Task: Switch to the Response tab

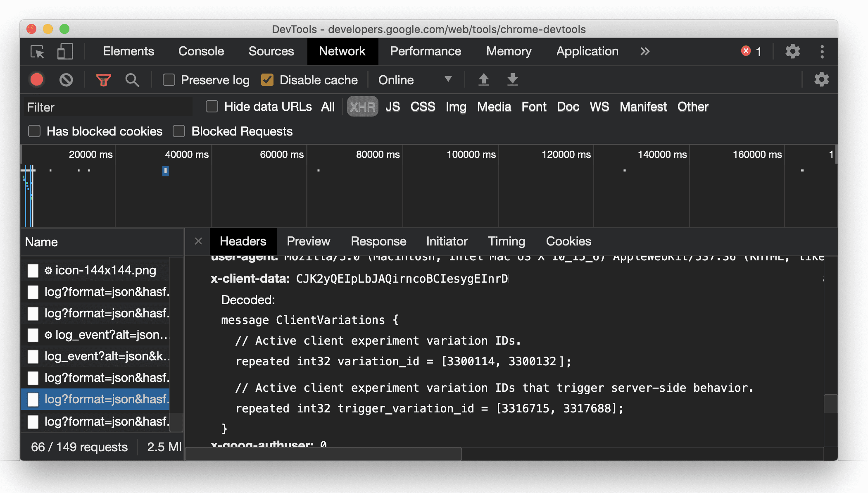Action: click(x=378, y=241)
